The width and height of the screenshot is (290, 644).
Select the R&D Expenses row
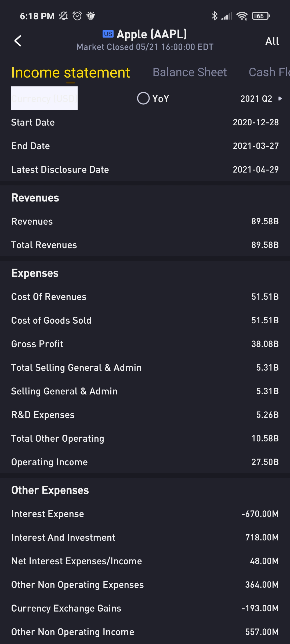pyautogui.click(x=145, y=415)
